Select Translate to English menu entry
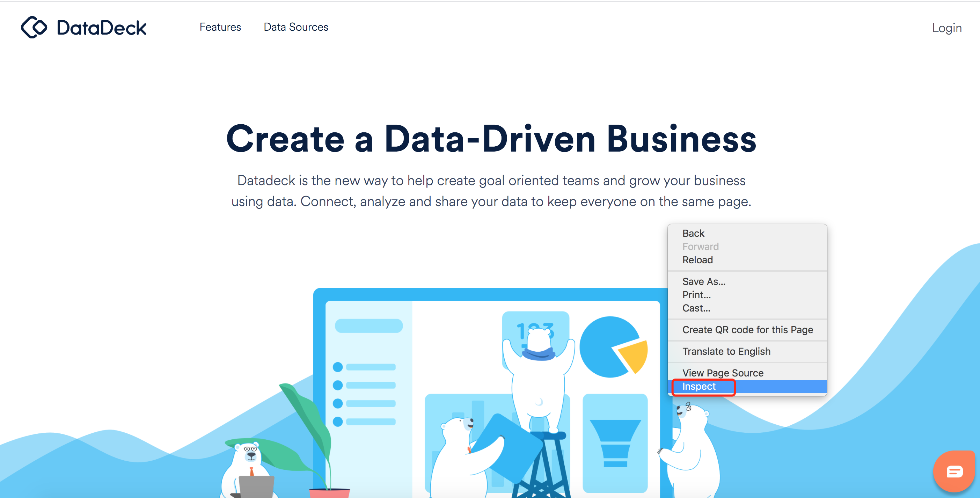Viewport: 980px width, 498px height. point(747,352)
